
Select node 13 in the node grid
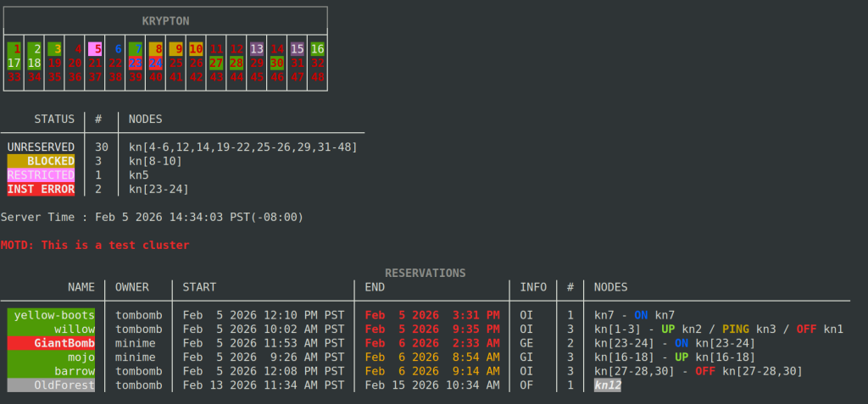click(x=257, y=49)
